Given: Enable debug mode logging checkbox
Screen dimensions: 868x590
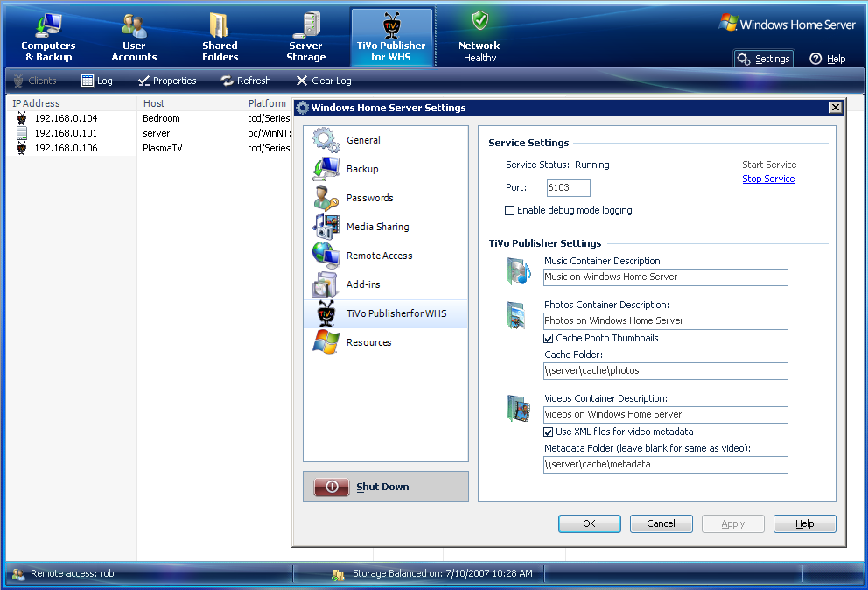Looking at the screenshot, I should coord(510,210).
